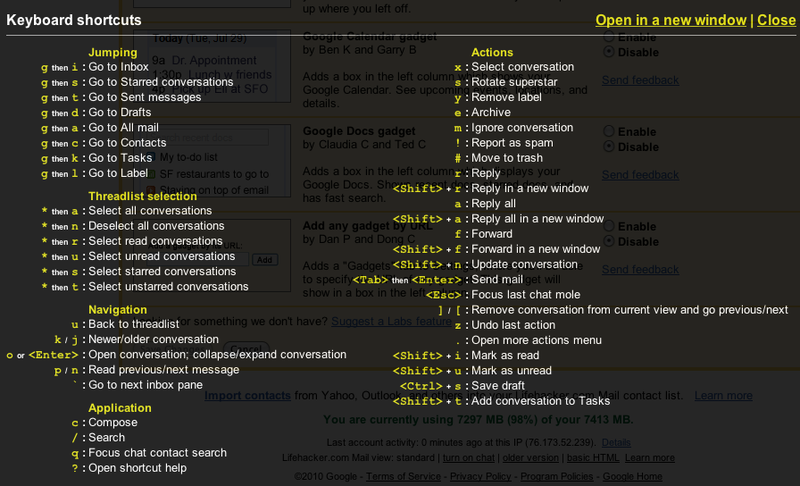Screen dimensions: 800x486
Task: Send feedback for Google Calendar gadget
Action: point(640,80)
